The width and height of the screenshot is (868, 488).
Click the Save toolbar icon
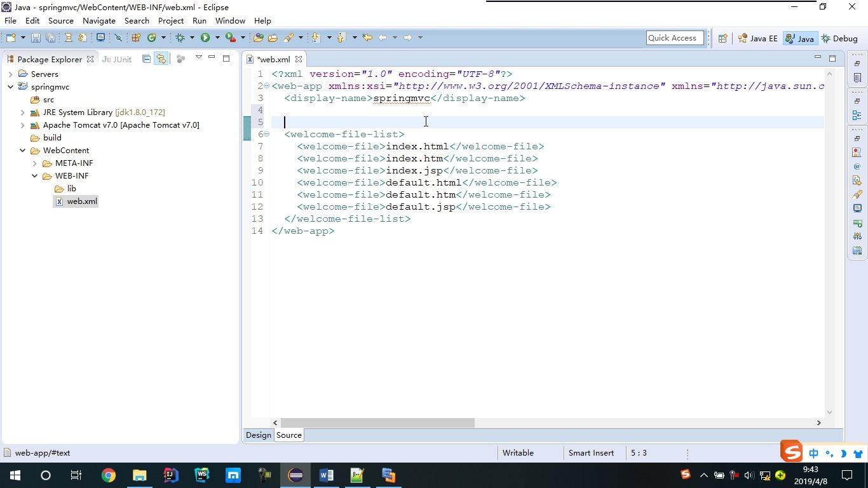click(36, 38)
